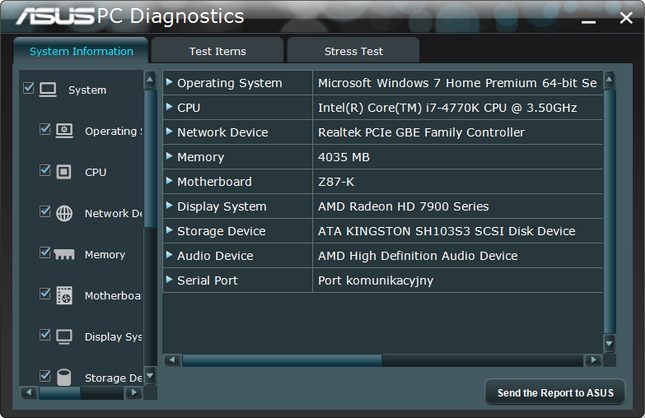Viewport: 645px width, 418px height.
Task: Uncheck the Storage Device checkbox
Action: point(45,376)
